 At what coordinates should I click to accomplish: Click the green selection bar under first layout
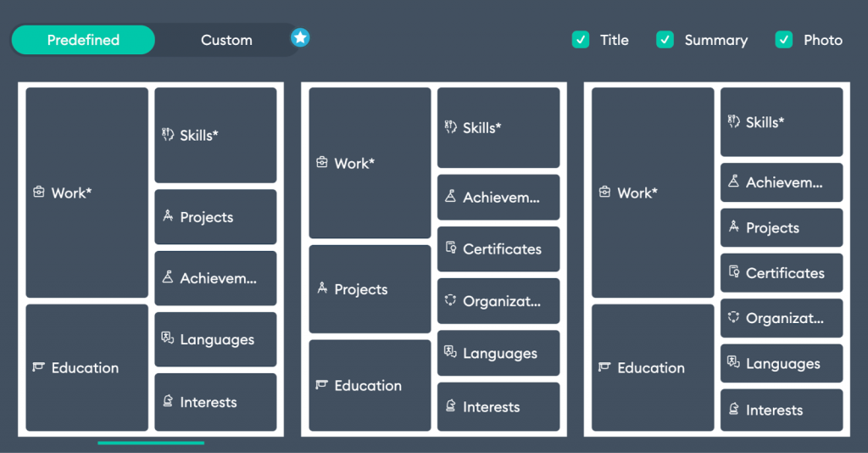coord(151,443)
